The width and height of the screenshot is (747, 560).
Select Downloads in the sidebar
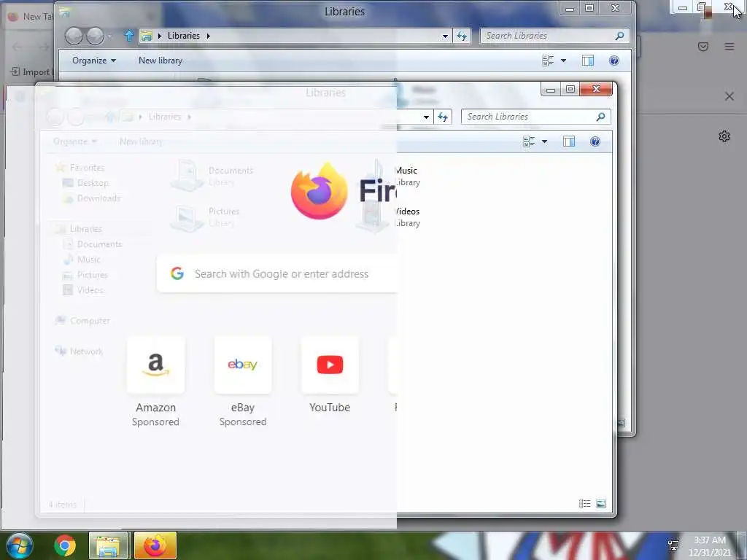coord(98,198)
